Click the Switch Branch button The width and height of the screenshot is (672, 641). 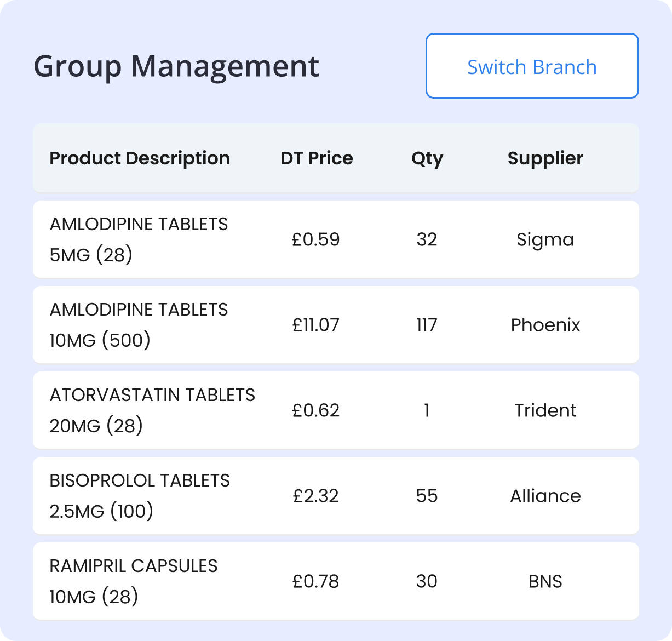(531, 66)
